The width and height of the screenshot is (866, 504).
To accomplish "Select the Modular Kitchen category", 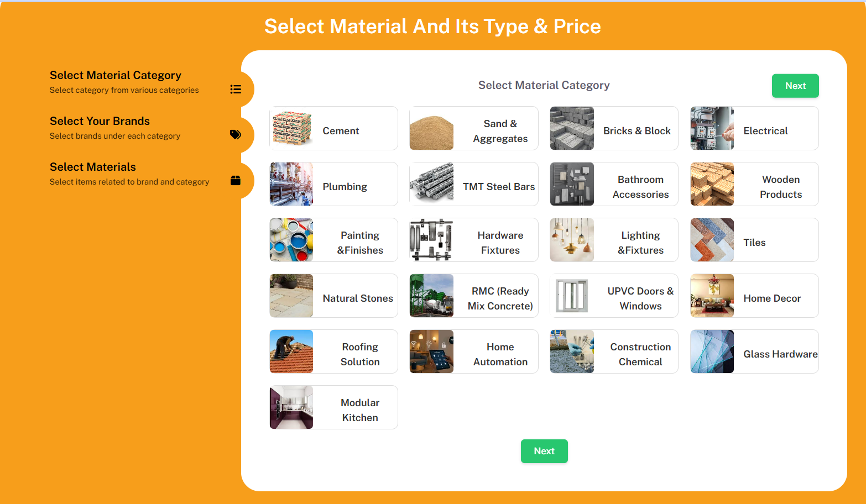I will coord(333,407).
